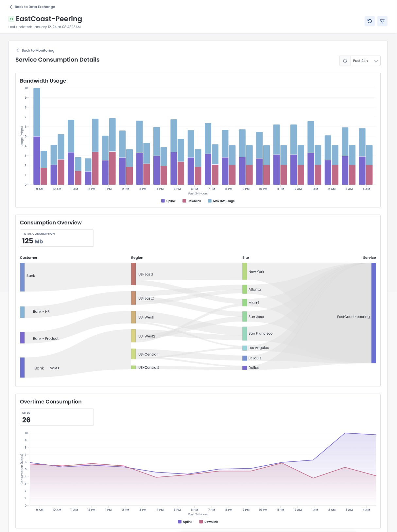Toggle Uplink legend in Overtime Consumption chart
The image size is (397, 532).
[185, 522]
